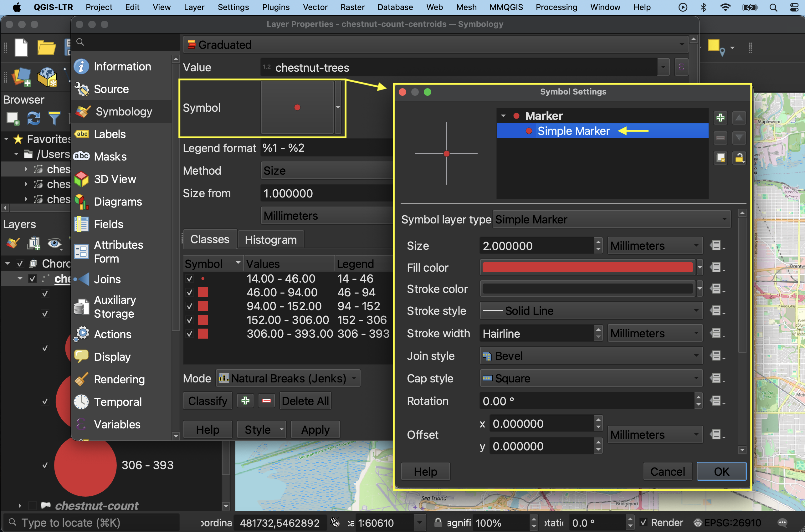Screen dimensions: 805x532
Task: Open the Graduated renderer type dropdown
Action: [x=436, y=45]
